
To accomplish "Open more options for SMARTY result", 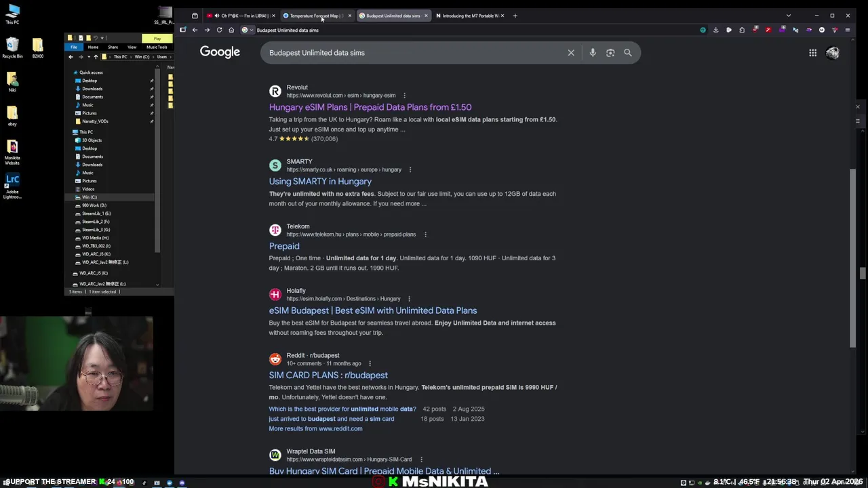I will [410, 170].
